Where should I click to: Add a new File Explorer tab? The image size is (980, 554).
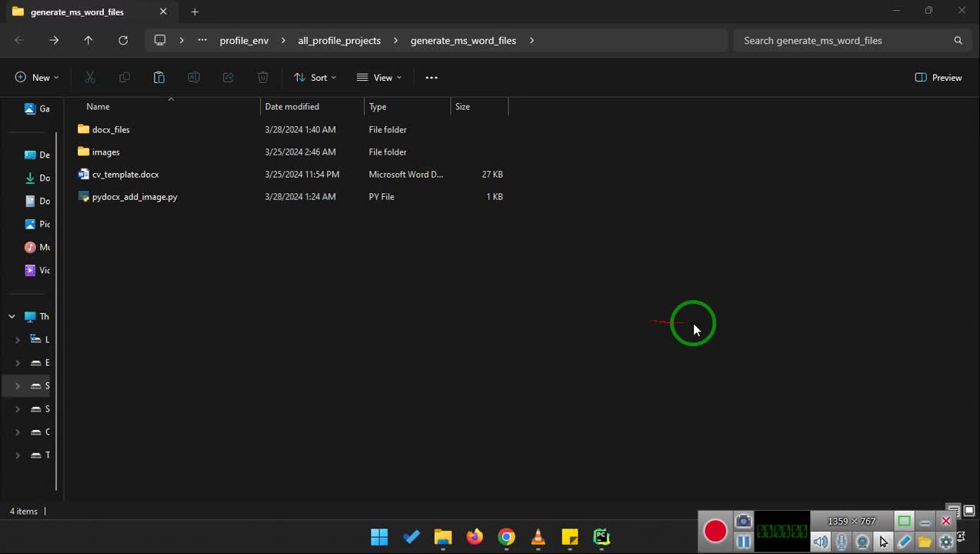pos(195,12)
